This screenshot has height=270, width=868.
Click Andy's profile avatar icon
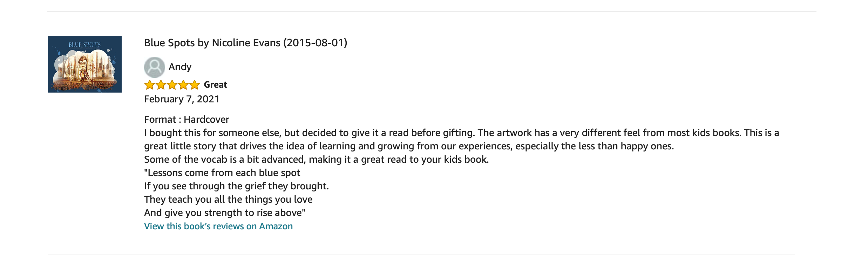[154, 67]
